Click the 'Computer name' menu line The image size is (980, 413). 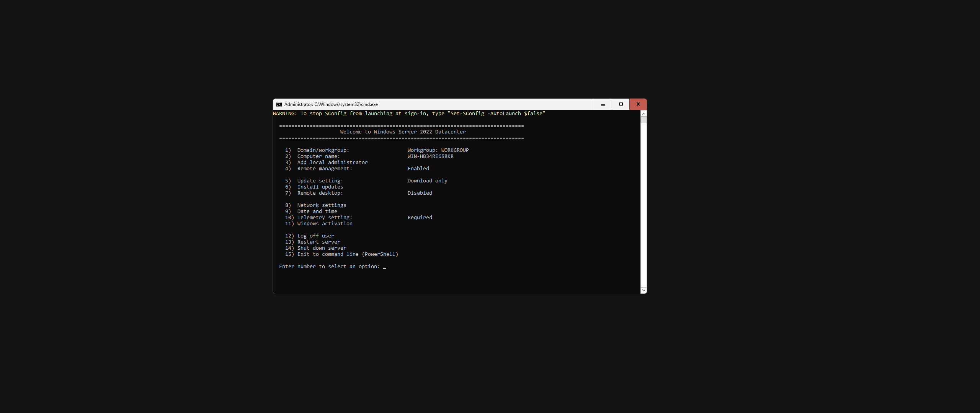[318, 156]
